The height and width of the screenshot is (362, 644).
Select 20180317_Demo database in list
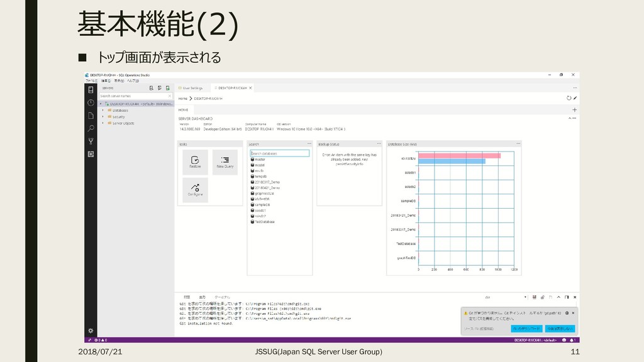point(265,182)
